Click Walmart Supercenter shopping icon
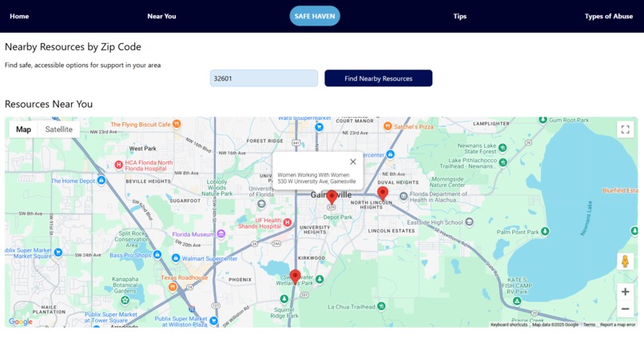 pyautogui.click(x=176, y=258)
